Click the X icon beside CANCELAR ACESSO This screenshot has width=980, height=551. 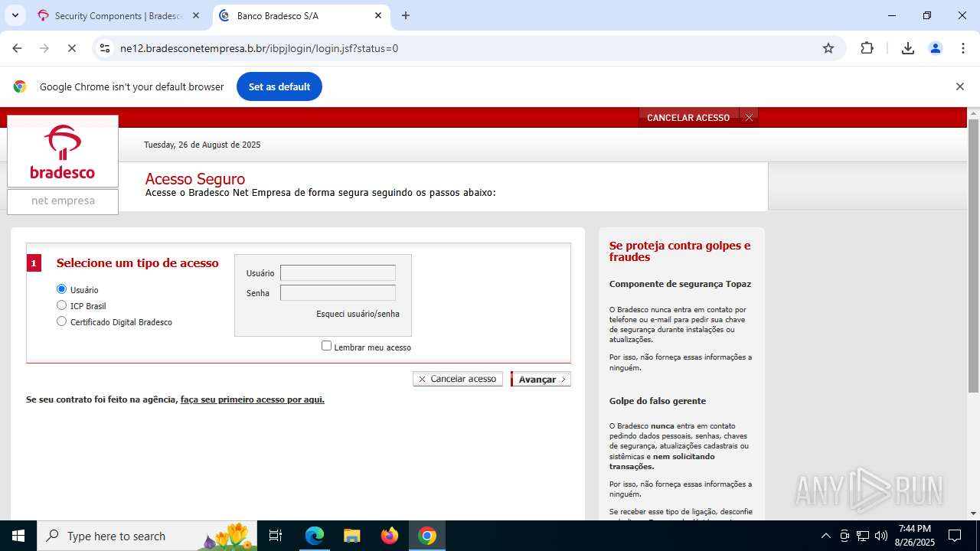(749, 118)
